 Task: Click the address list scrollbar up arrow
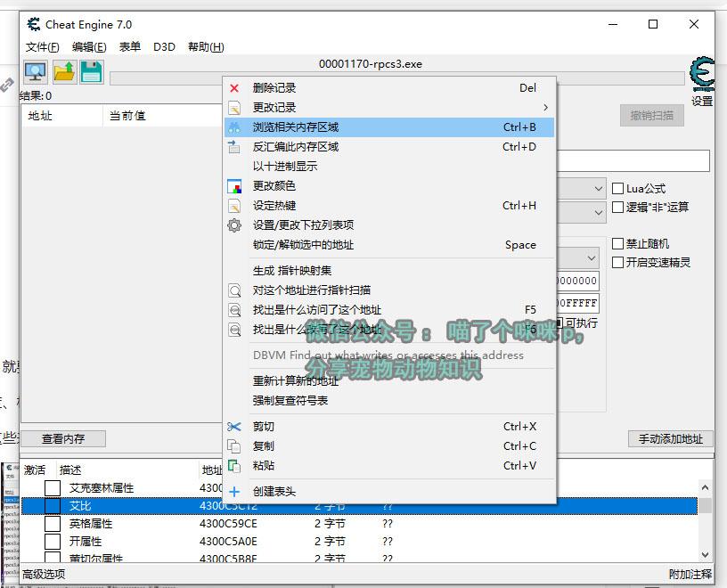point(705,488)
